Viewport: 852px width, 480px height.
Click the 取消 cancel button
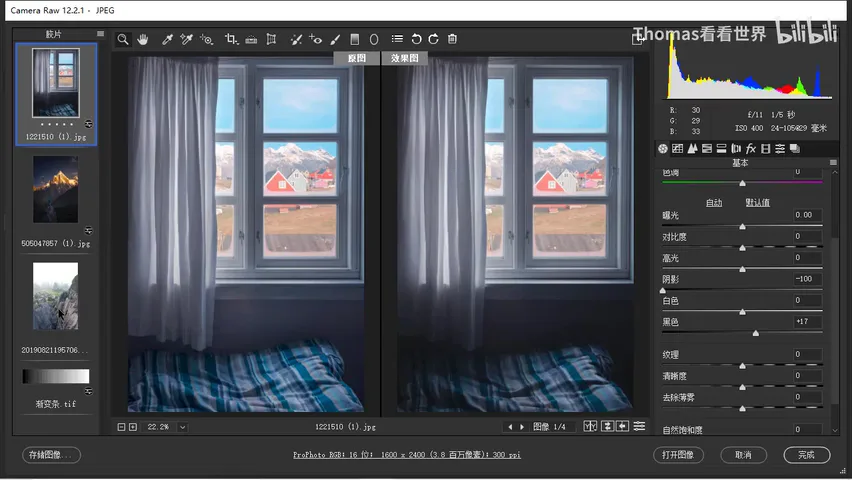[743, 455]
